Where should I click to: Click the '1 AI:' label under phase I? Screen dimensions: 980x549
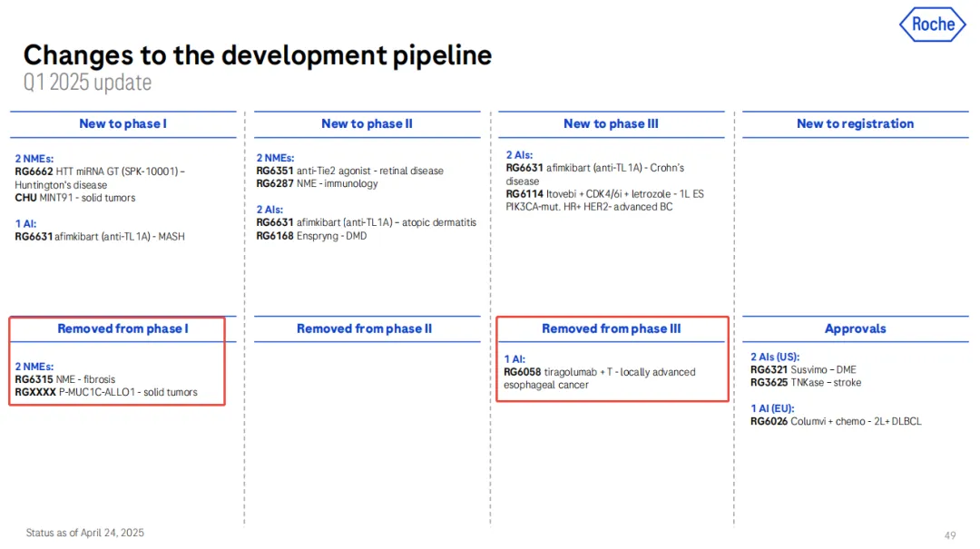[25, 224]
